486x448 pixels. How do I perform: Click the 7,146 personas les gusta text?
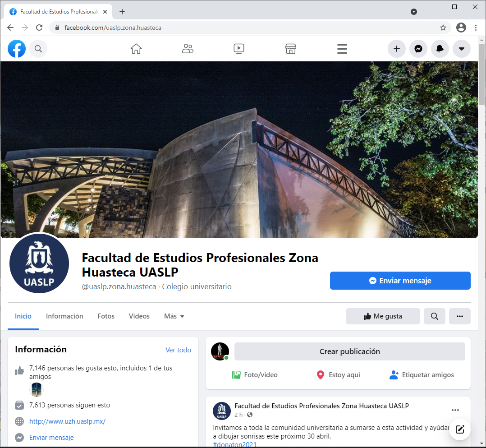(x=101, y=372)
